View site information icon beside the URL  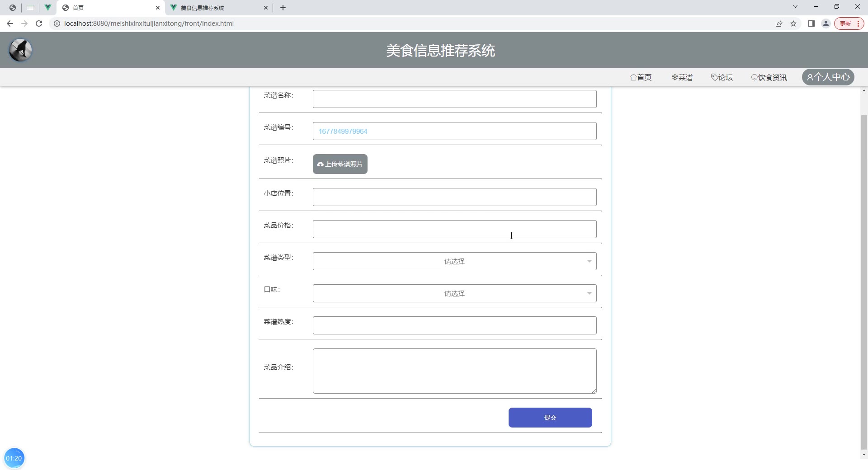pos(57,23)
